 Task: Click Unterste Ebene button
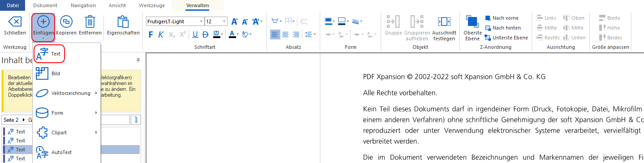click(506, 38)
